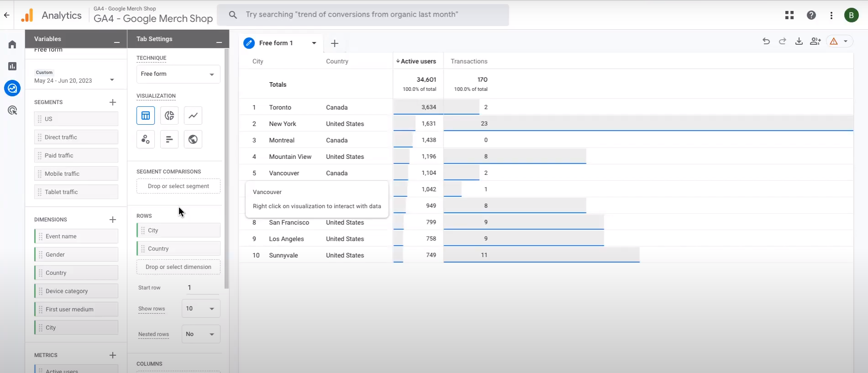Select the geo map visualization
The width and height of the screenshot is (868, 373).
[x=193, y=139]
